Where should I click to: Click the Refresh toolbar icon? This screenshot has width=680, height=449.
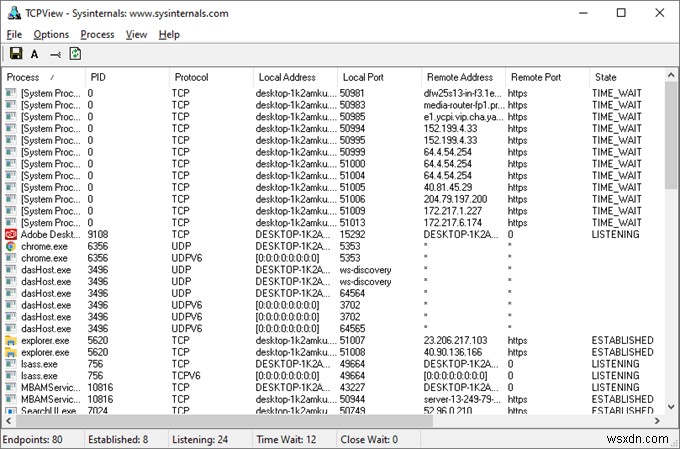(x=75, y=54)
